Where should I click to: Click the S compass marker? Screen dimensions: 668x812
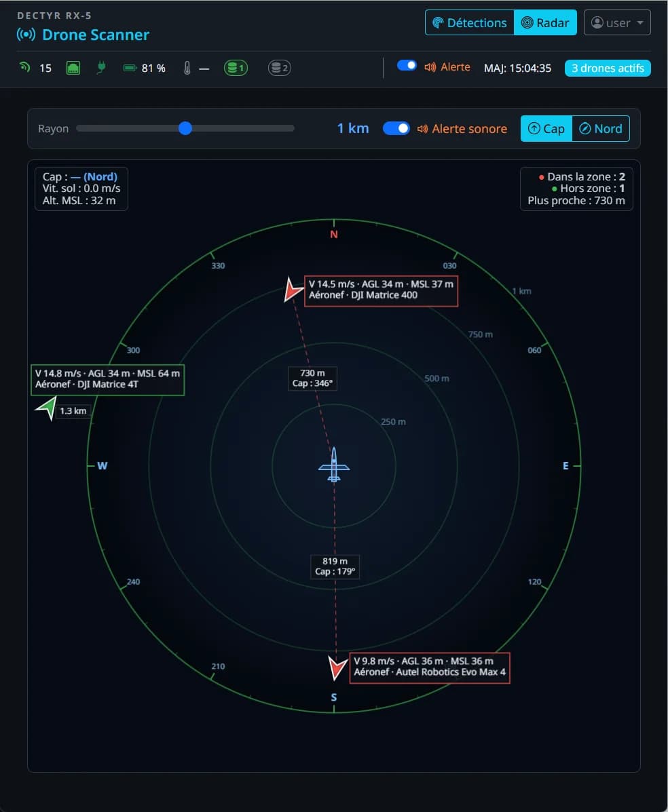tap(334, 697)
